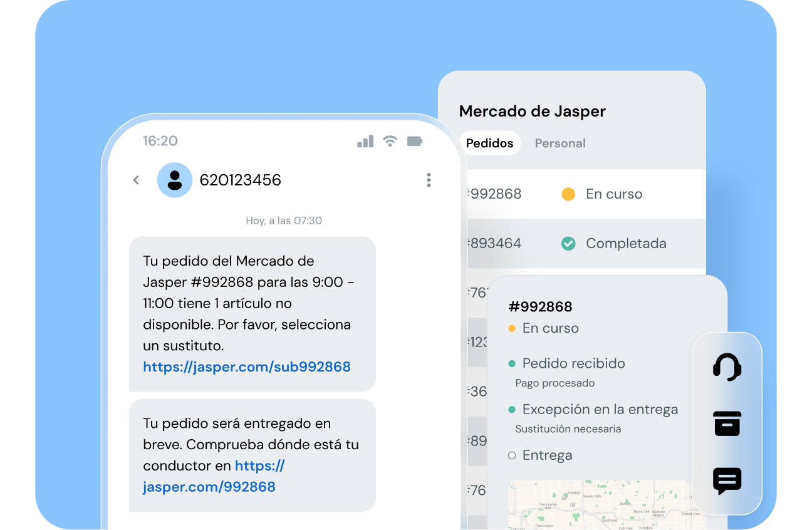Image resolution: width=812 pixels, height=530 pixels.
Task: Select the Pedidos tab
Action: tap(489, 143)
